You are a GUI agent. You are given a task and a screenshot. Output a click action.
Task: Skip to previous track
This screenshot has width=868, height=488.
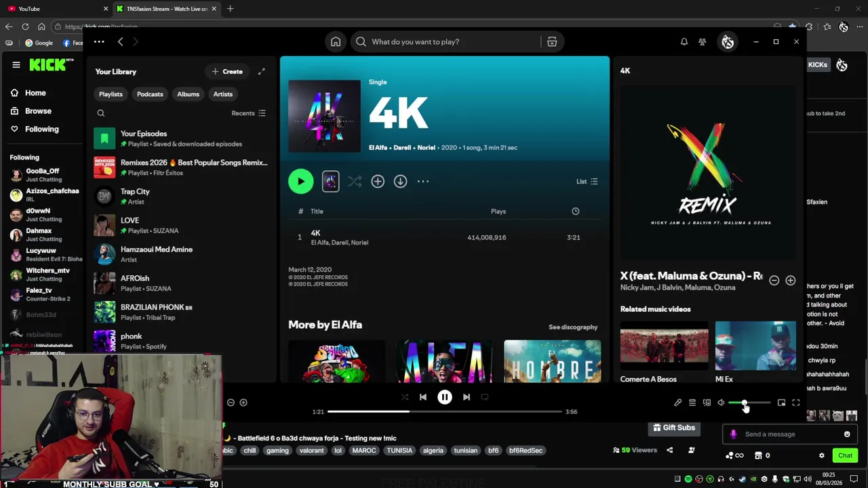click(423, 397)
